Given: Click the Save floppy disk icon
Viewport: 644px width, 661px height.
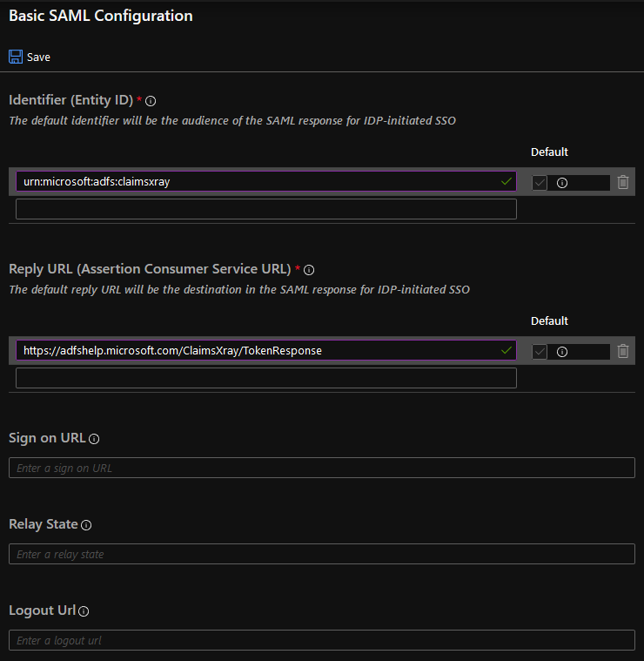Looking at the screenshot, I should 16,57.
